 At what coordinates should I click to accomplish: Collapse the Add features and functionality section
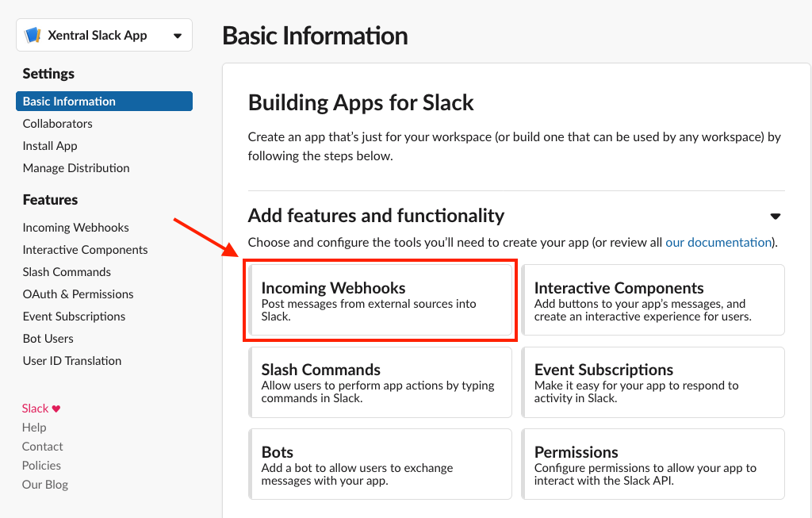pyautogui.click(x=775, y=217)
